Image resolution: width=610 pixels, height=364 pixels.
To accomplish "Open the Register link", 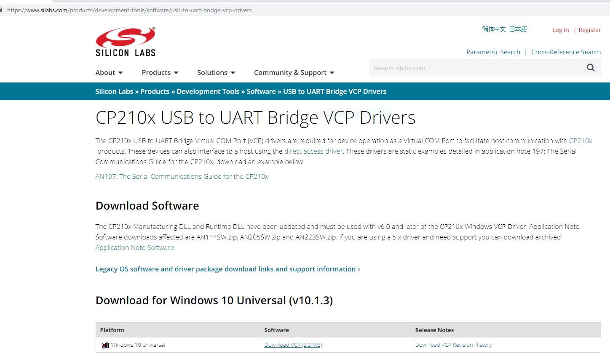I will click(x=589, y=30).
